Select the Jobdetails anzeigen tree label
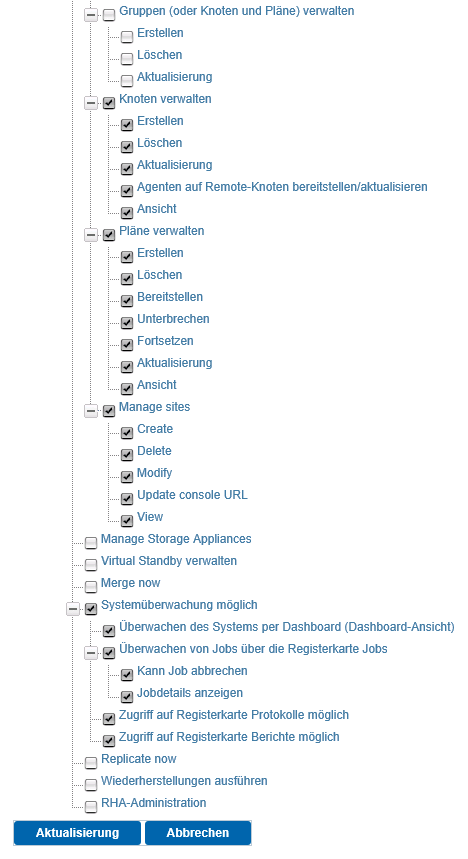 point(190,693)
